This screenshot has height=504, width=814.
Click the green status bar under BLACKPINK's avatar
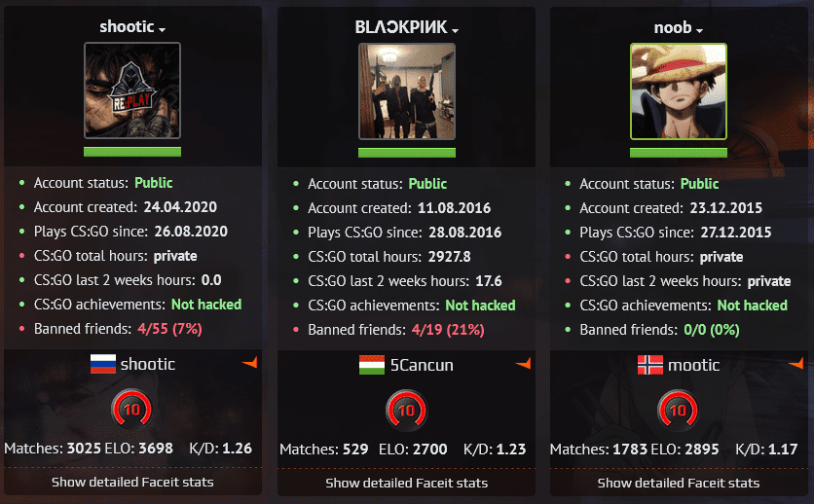(406, 153)
